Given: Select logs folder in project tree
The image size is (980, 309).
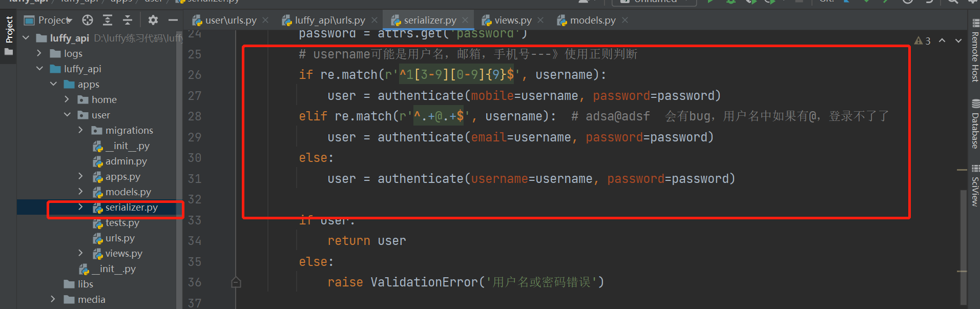Looking at the screenshot, I should click(67, 53).
